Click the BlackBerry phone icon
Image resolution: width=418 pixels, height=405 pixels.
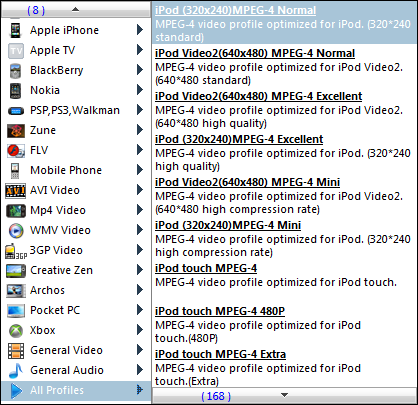click(15, 71)
